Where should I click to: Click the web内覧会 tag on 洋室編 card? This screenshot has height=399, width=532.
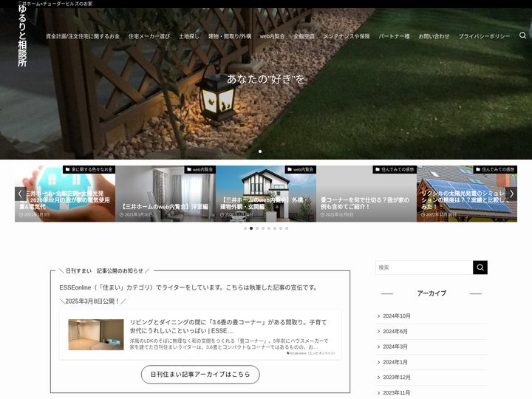199,169
